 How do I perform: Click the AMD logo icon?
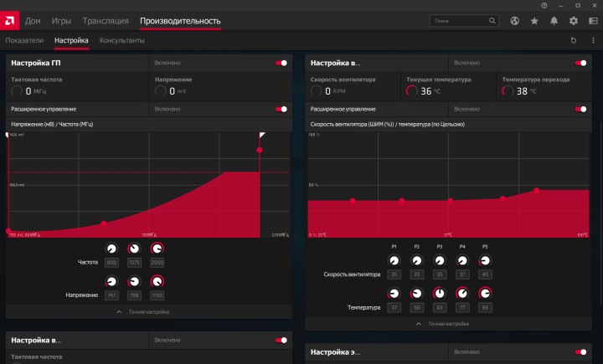coord(9,20)
